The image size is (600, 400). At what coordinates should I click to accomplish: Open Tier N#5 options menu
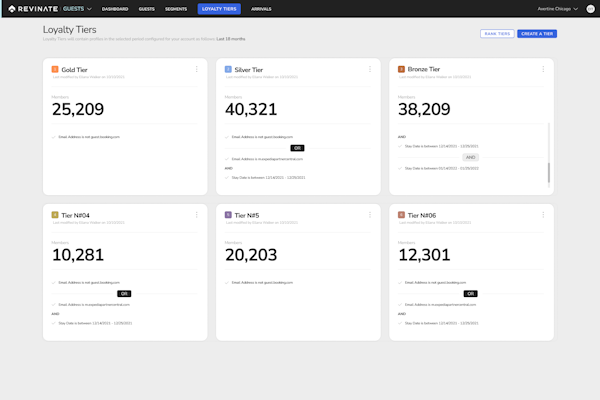(x=370, y=215)
